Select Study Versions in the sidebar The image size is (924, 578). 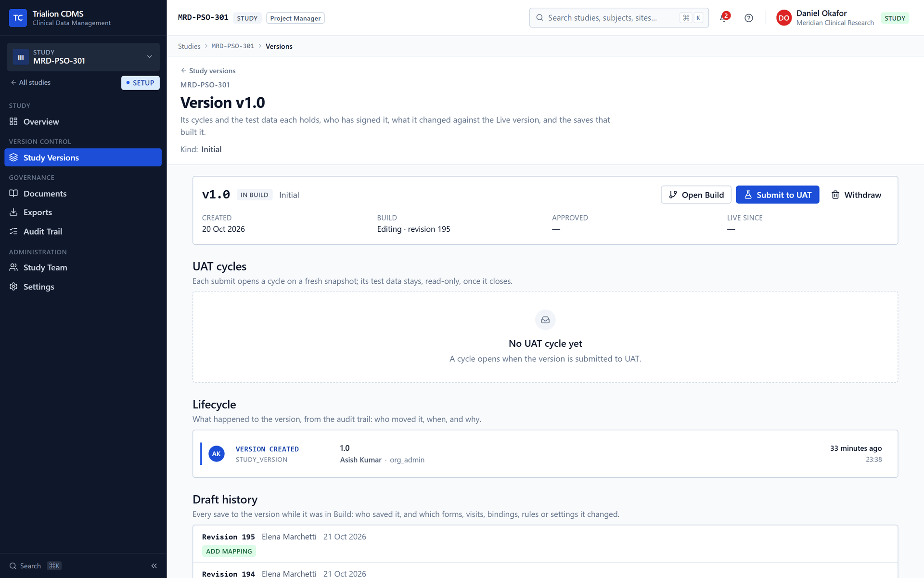coord(83,158)
